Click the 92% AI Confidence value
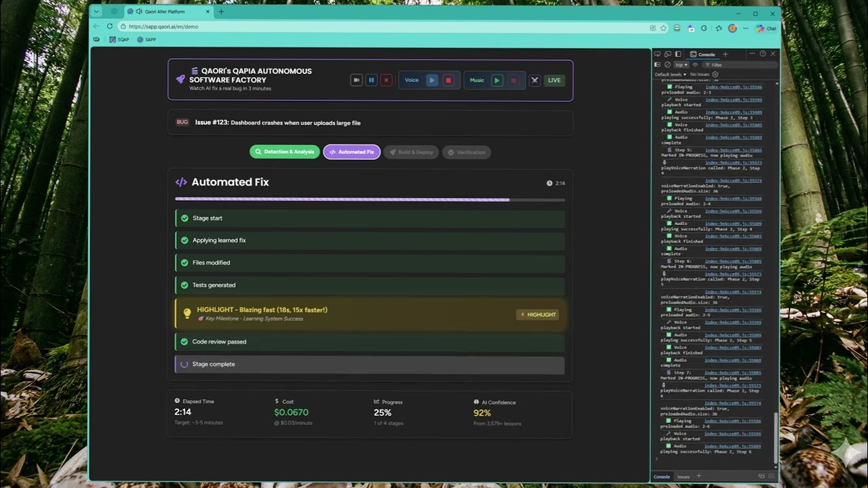The height and width of the screenshot is (488, 868). tap(482, 413)
